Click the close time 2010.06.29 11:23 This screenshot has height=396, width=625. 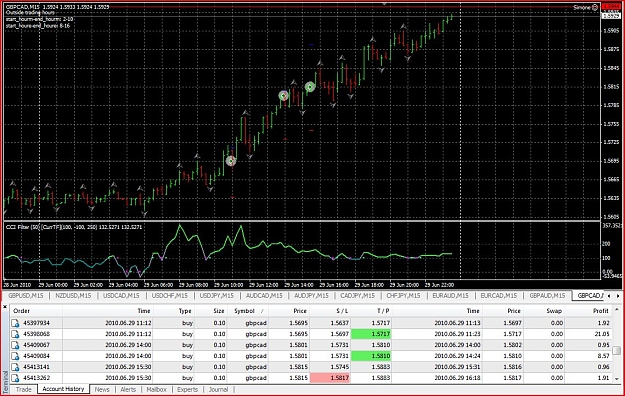click(457, 334)
